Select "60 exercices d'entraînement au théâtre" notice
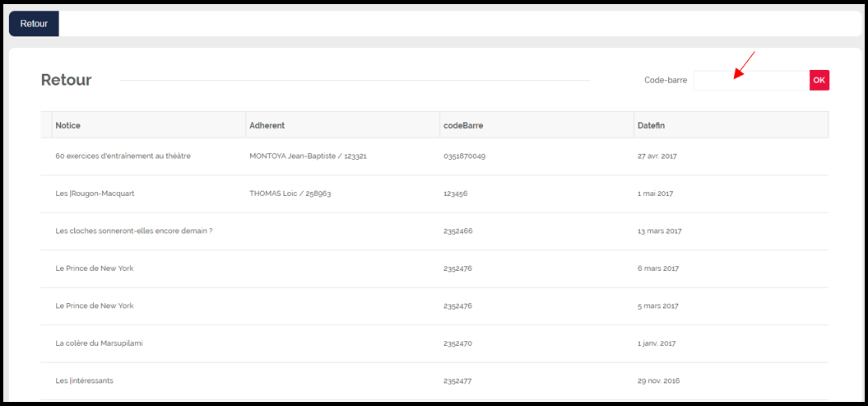 (x=123, y=156)
